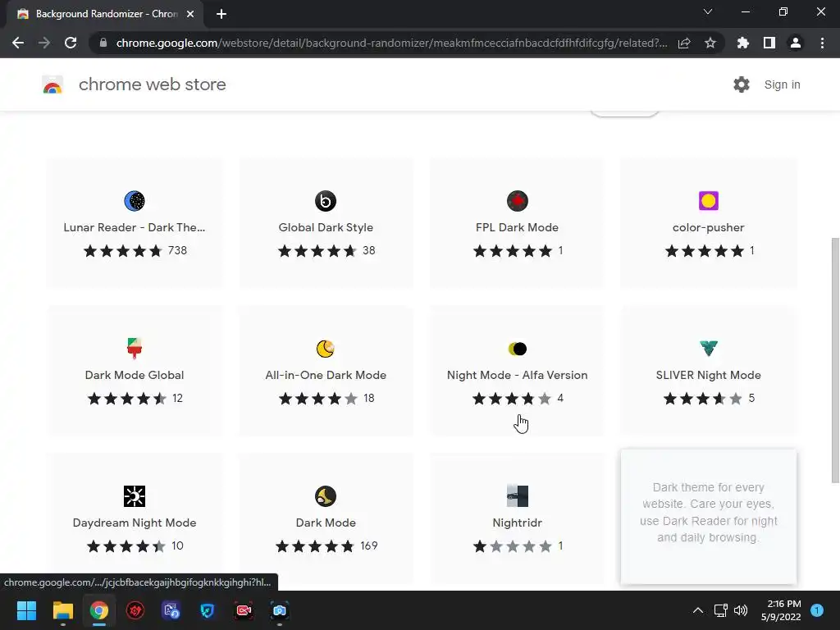Viewport: 840px width, 630px height.
Task: Open Lunar Reader - Dark Theme title
Action: (135, 227)
